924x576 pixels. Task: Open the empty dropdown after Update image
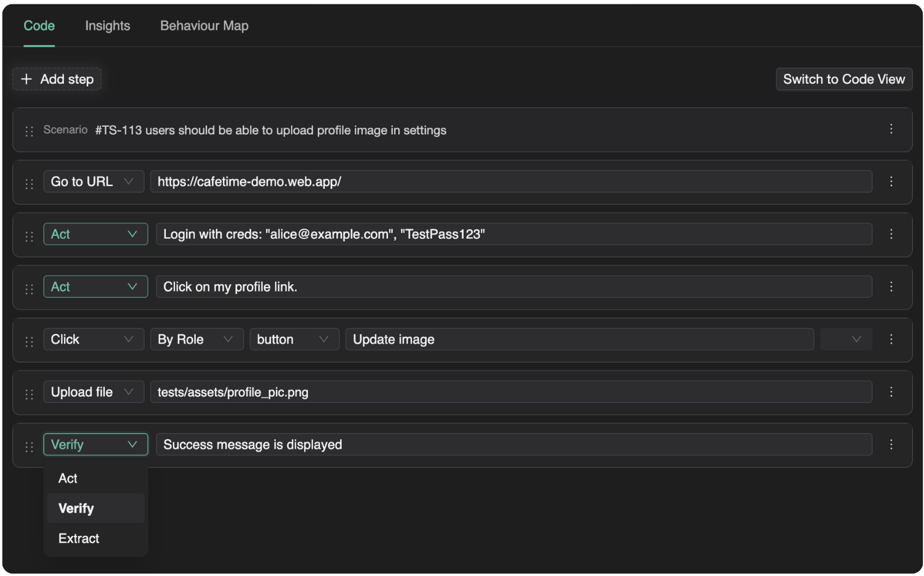[846, 339]
